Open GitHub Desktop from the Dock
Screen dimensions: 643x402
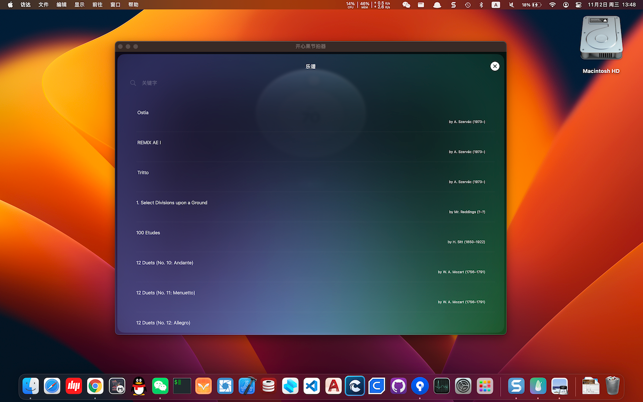pos(398,386)
